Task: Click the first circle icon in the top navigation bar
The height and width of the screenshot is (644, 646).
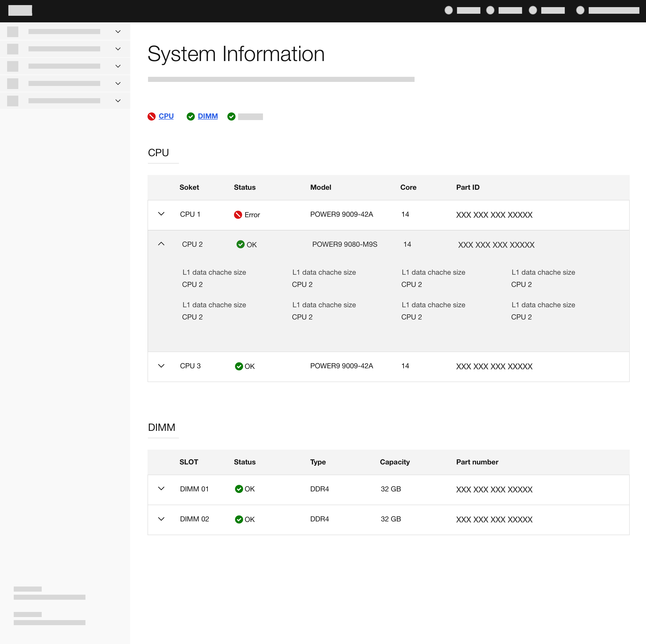Action: click(x=448, y=10)
